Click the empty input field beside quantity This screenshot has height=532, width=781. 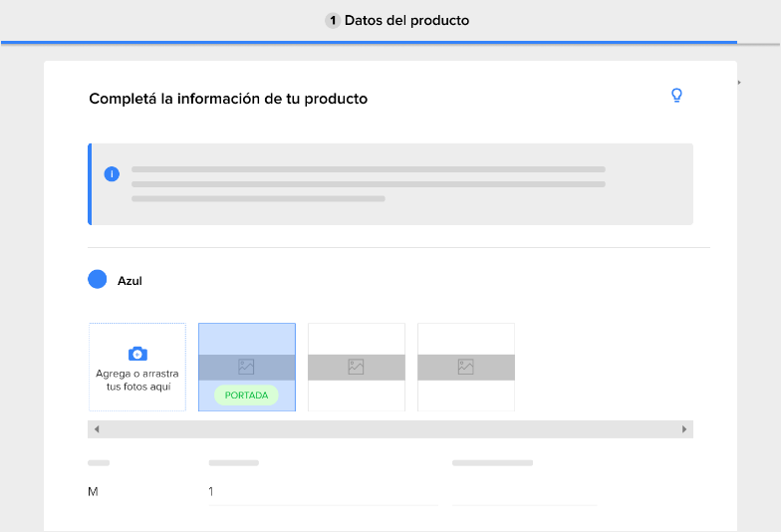tap(524, 492)
